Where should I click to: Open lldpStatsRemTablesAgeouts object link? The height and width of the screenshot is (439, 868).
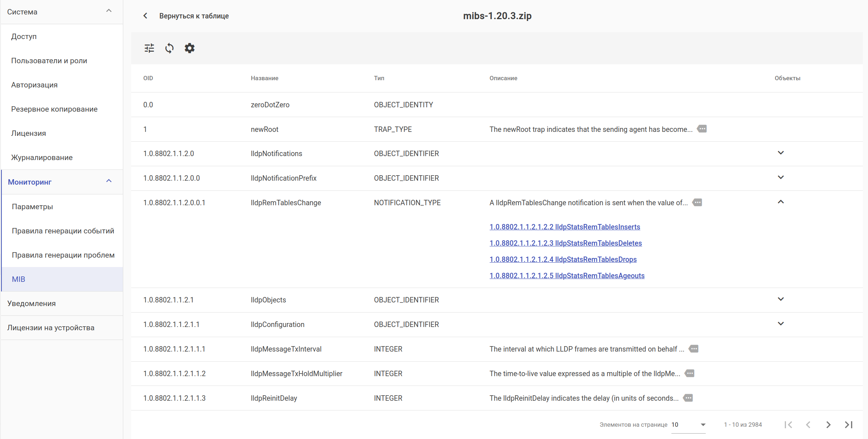pos(567,276)
